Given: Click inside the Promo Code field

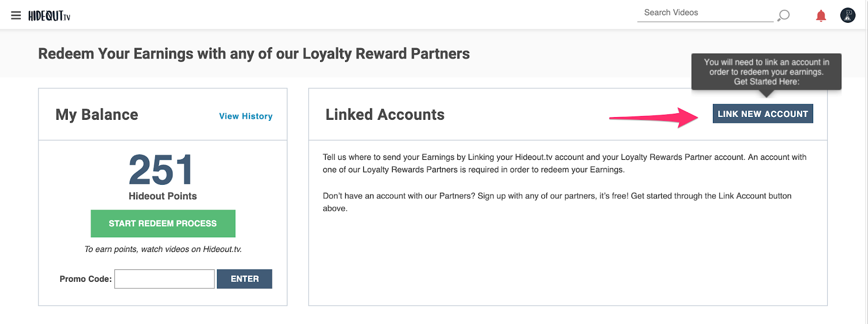Looking at the screenshot, I should [164, 278].
